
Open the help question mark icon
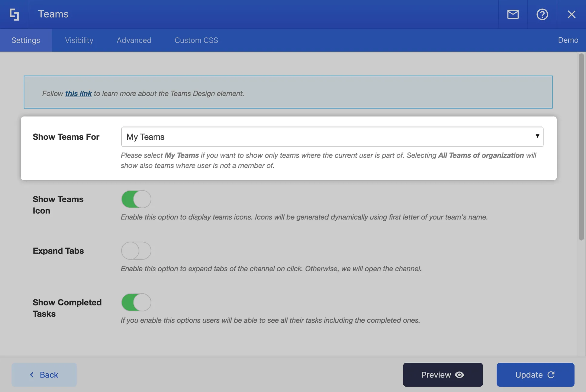pyautogui.click(x=542, y=14)
